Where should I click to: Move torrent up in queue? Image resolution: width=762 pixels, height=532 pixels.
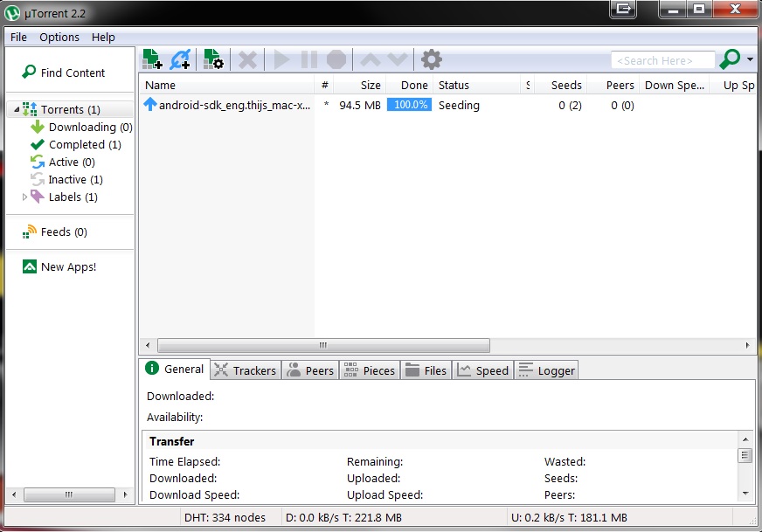pos(371,59)
